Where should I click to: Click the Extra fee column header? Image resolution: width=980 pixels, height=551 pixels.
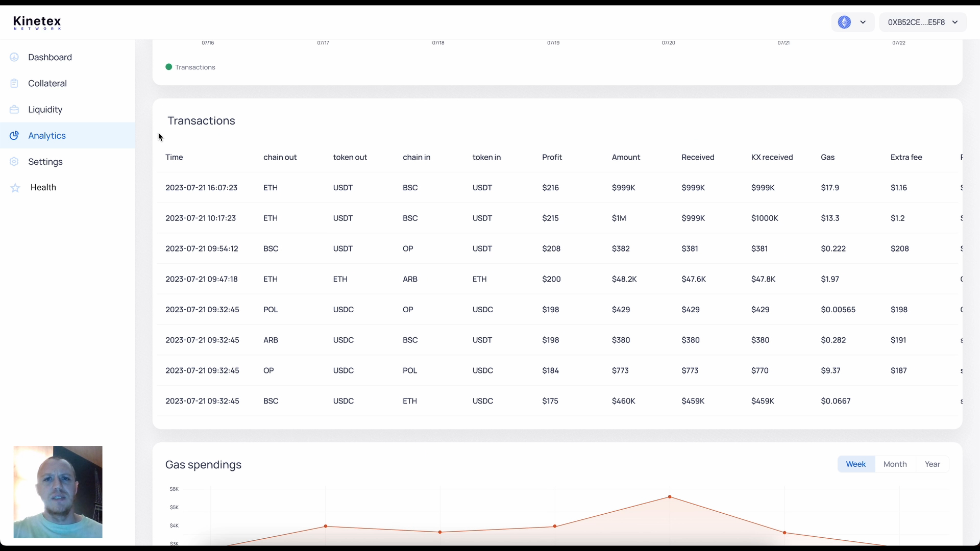(x=906, y=157)
